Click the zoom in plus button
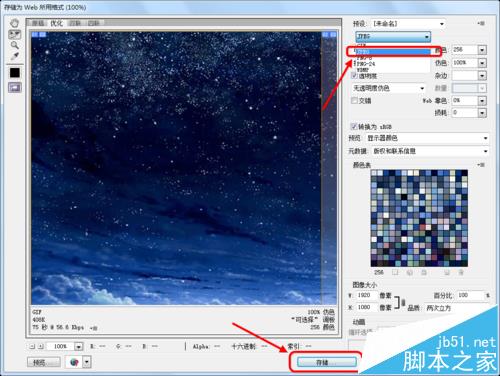This screenshot has height=376, width=500. click(41, 346)
